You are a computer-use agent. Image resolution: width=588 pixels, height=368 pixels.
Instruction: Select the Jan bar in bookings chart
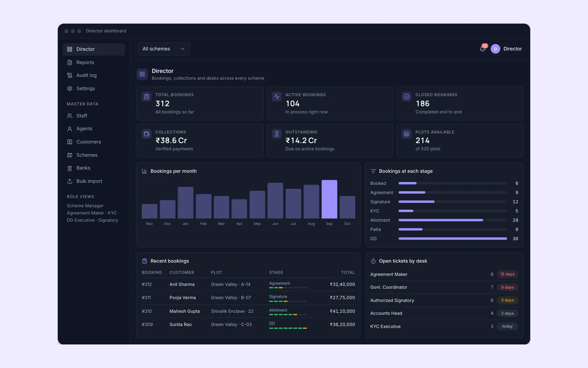(x=186, y=203)
